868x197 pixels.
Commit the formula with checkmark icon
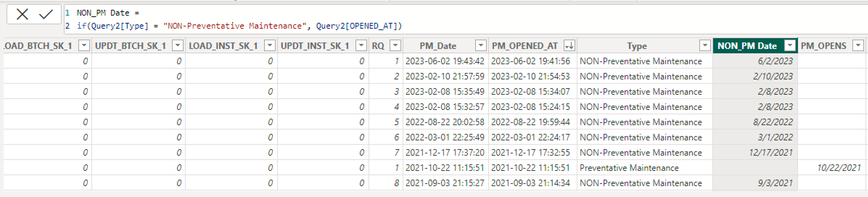pyautogui.click(x=46, y=15)
